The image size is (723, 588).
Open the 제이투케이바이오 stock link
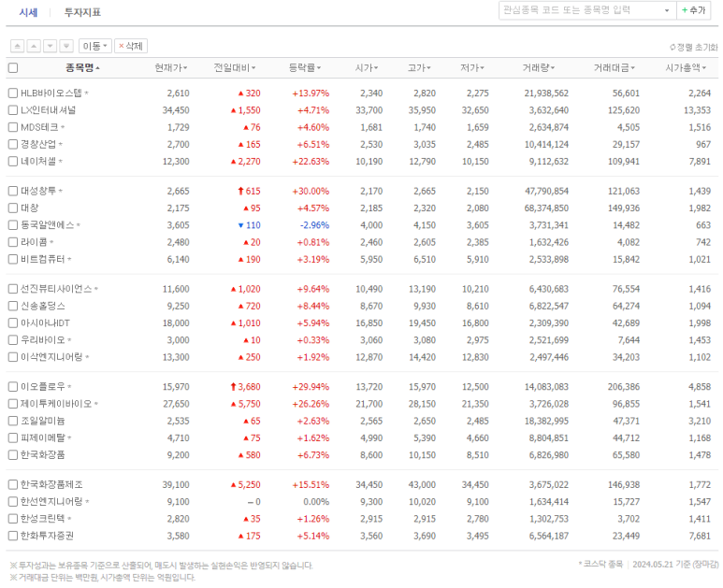(56, 404)
